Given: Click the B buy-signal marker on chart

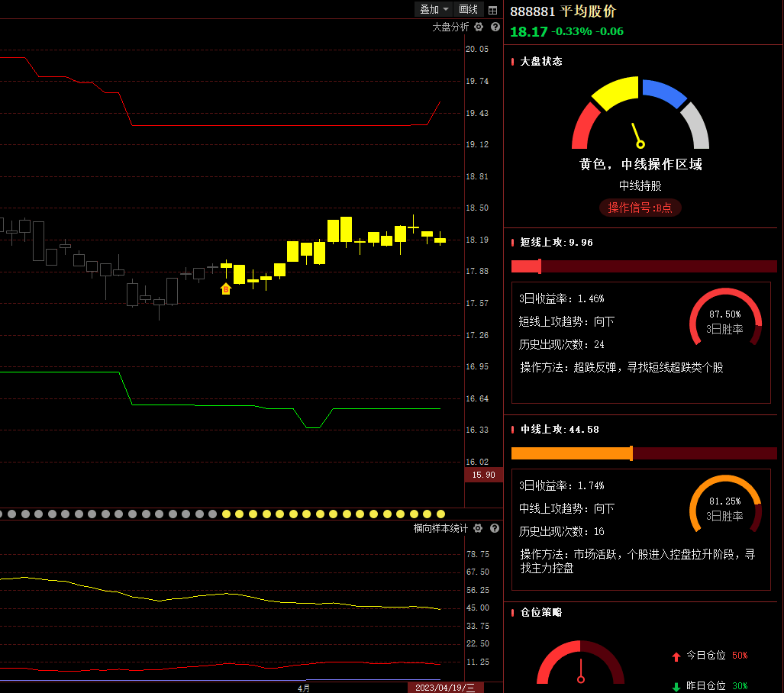Looking at the screenshot, I should pos(226,289).
